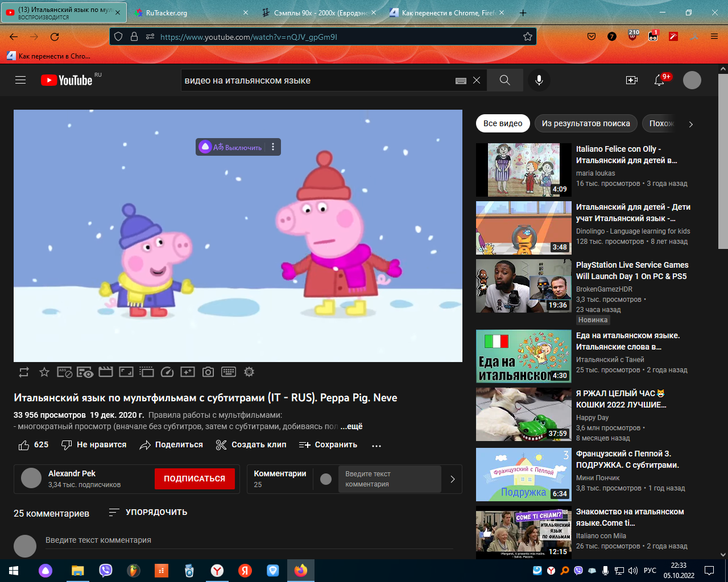The height and width of the screenshot is (582, 728).
Task: Open YouTube notifications bell
Action: [x=659, y=80]
